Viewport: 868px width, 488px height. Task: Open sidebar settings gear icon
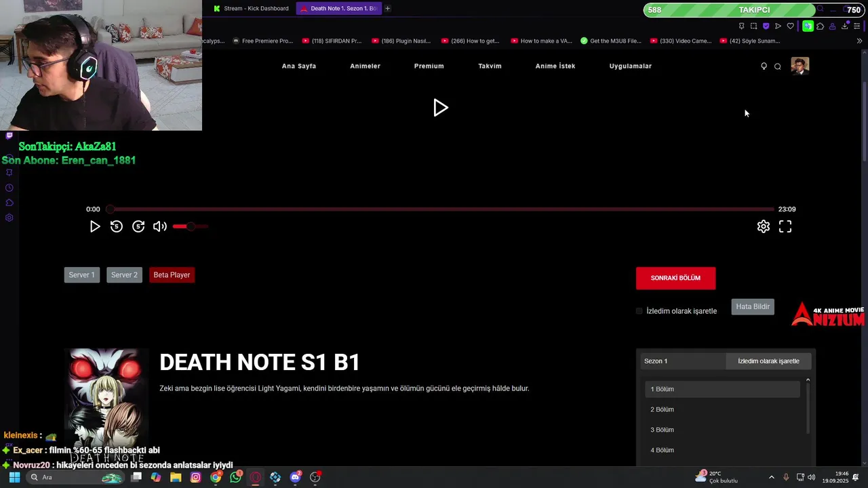(x=9, y=218)
